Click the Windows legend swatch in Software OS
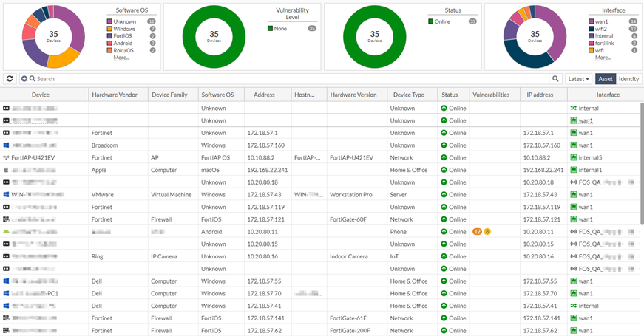Screen dimensions: 644x336 (x=109, y=29)
